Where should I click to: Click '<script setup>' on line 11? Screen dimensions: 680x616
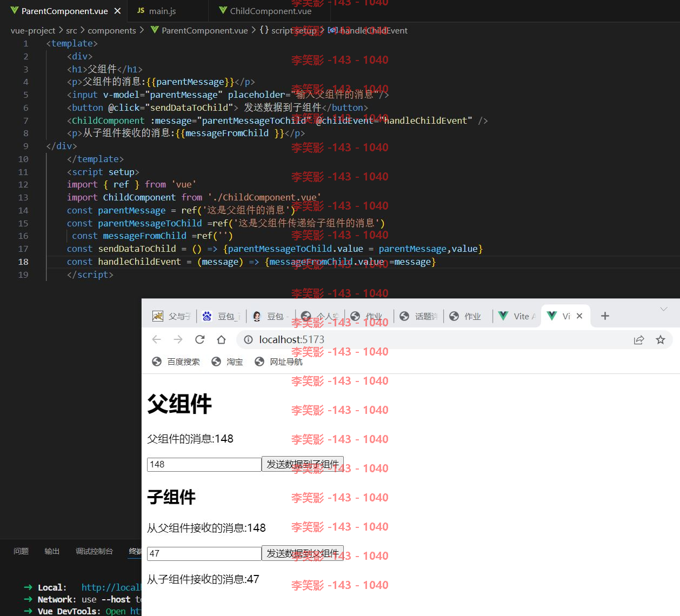[103, 172]
